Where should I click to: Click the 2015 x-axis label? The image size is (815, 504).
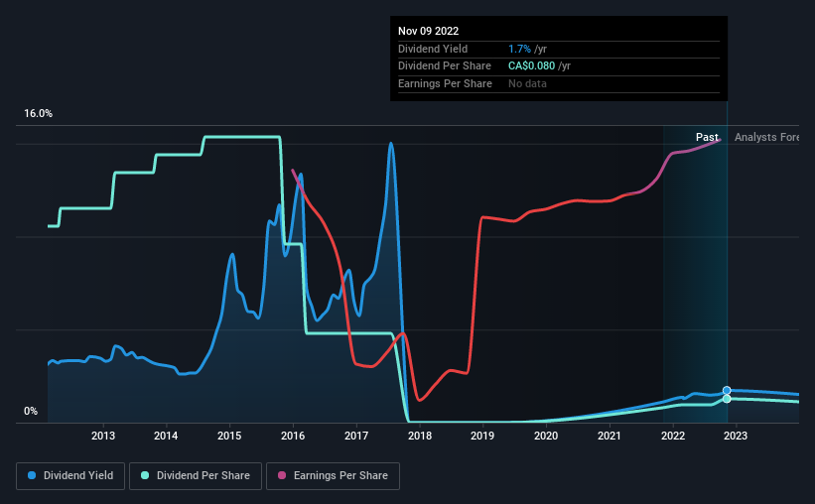pyautogui.click(x=229, y=436)
